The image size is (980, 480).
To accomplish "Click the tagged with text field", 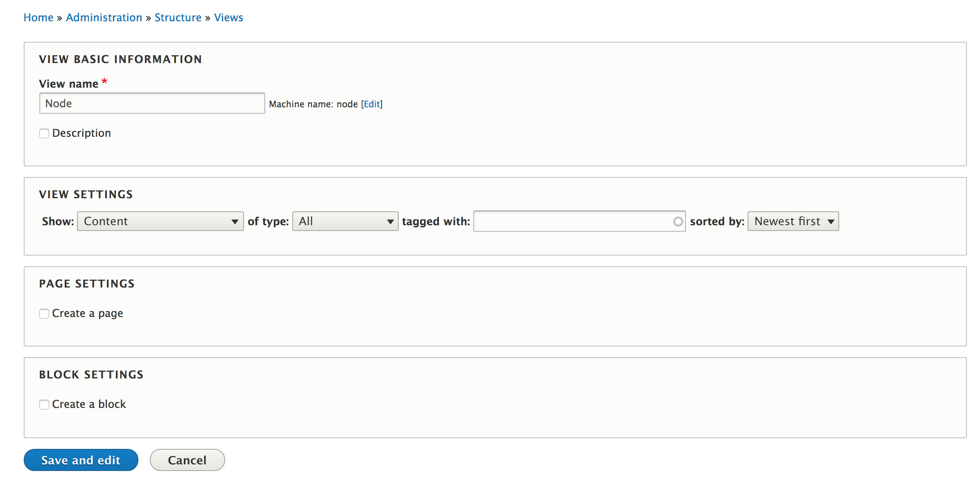I will tap(573, 221).
